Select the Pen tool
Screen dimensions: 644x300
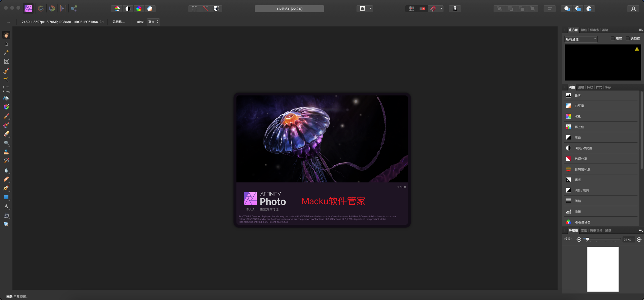pos(6,188)
